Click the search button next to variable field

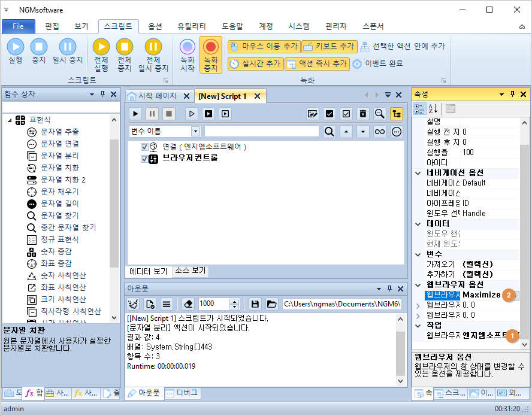pos(329,132)
